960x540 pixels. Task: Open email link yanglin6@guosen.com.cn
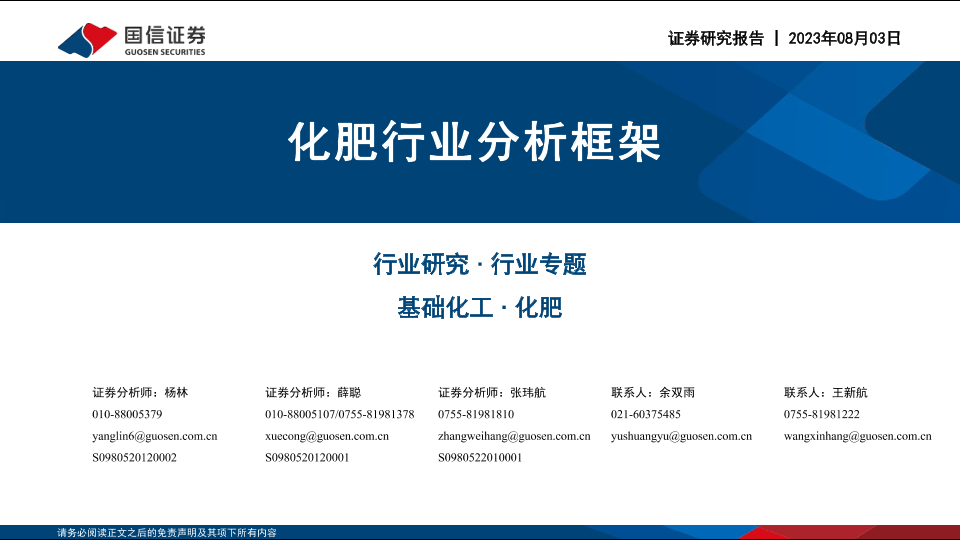[154, 436]
